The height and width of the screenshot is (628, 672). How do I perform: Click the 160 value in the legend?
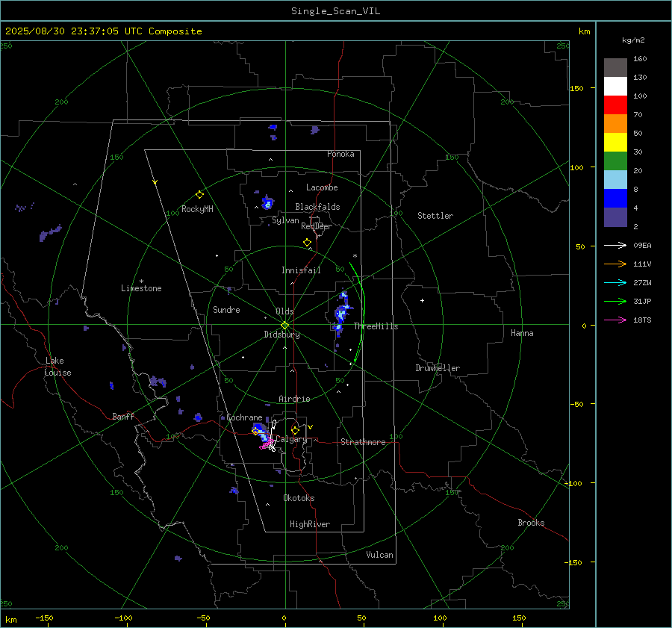pyautogui.click(x=640, y=59)
